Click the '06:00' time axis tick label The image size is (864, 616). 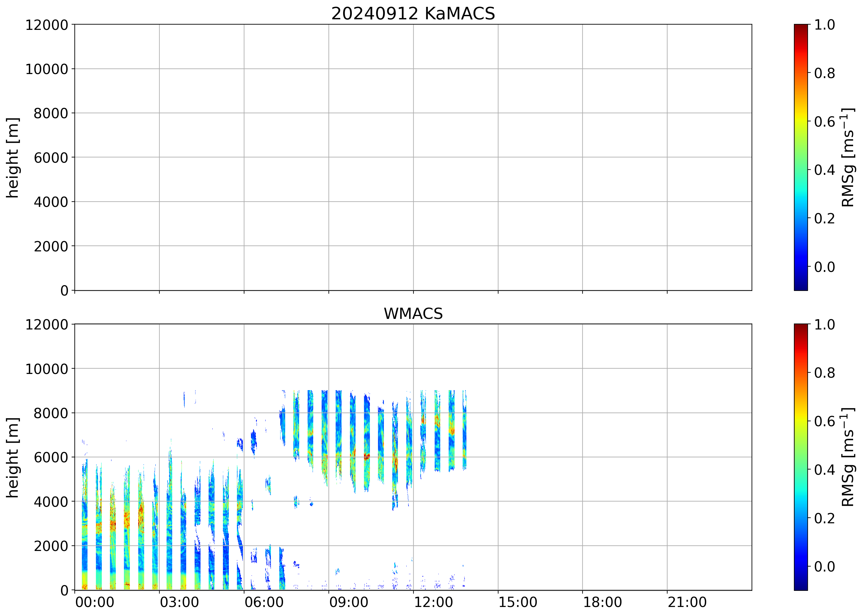pos(264,602)
